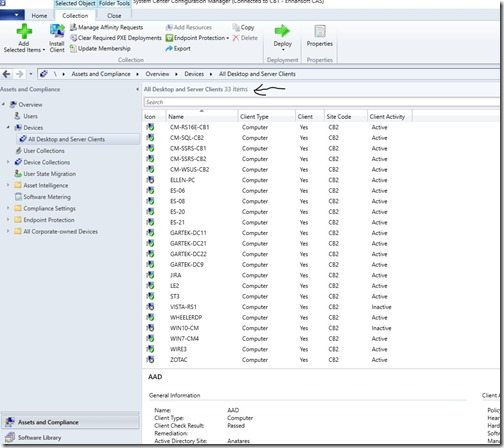The height and width of the screenshot is (448, 504).
Task: Click the Delete ribbon command
Action: pyautogui.click(x=245, y=38)
